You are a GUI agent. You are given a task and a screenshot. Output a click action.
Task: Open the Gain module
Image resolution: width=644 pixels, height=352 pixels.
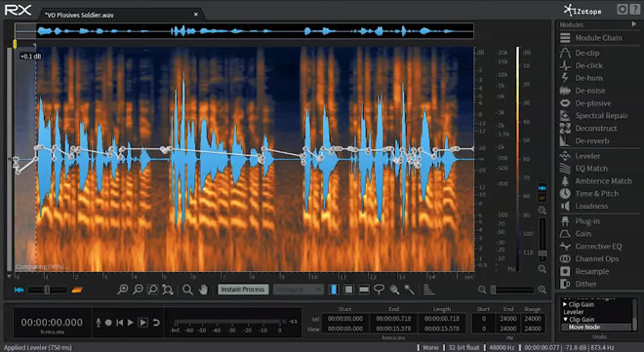point(576,234)
